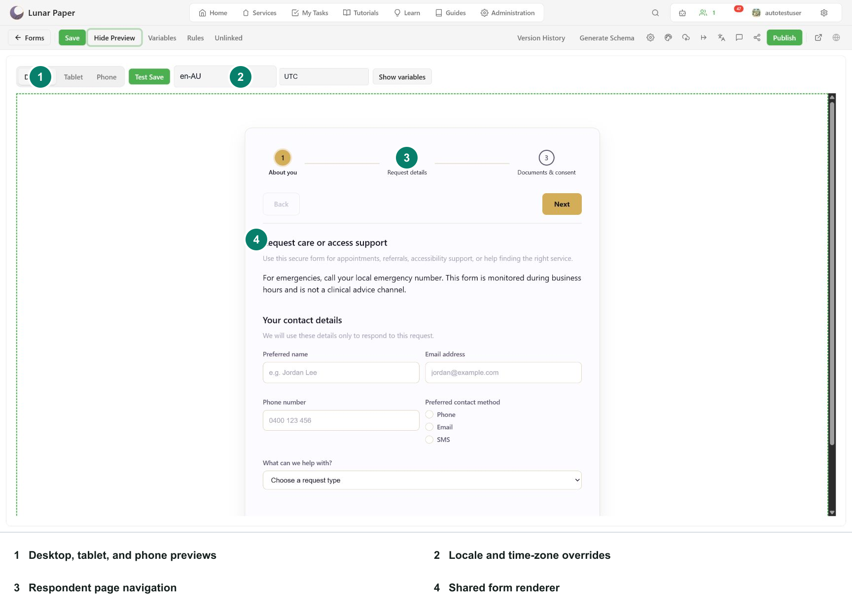Click the UTC time-zone field
The image size is (852, 616).
(324, 76)
